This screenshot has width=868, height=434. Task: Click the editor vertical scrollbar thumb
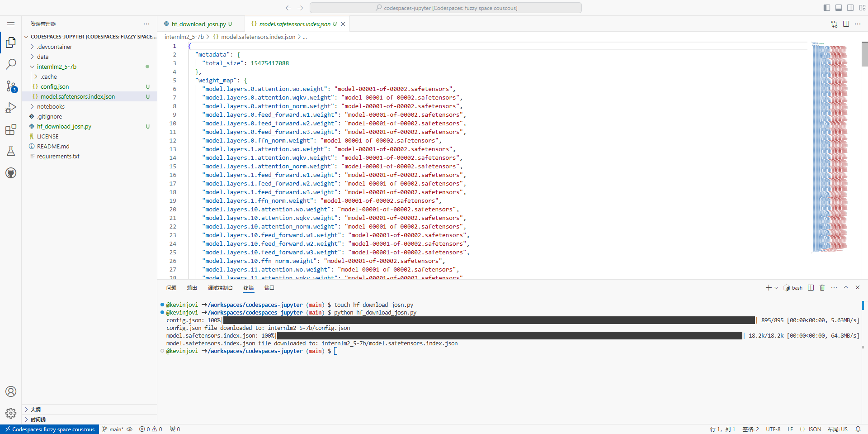click(x=865, y=54)
